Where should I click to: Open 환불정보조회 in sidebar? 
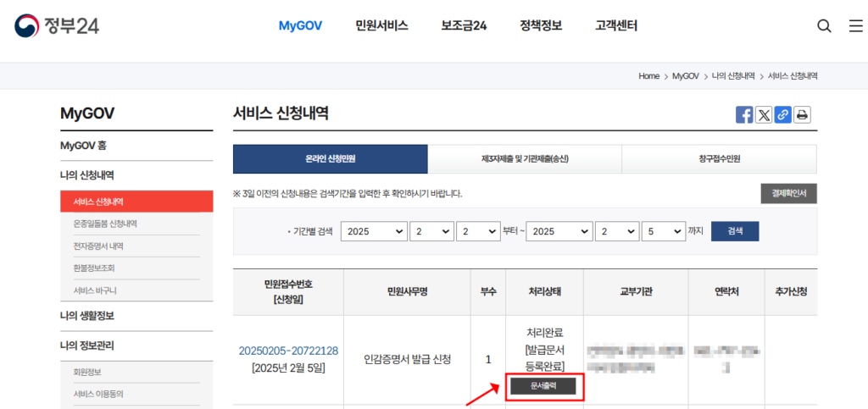(x=94, y=268)
